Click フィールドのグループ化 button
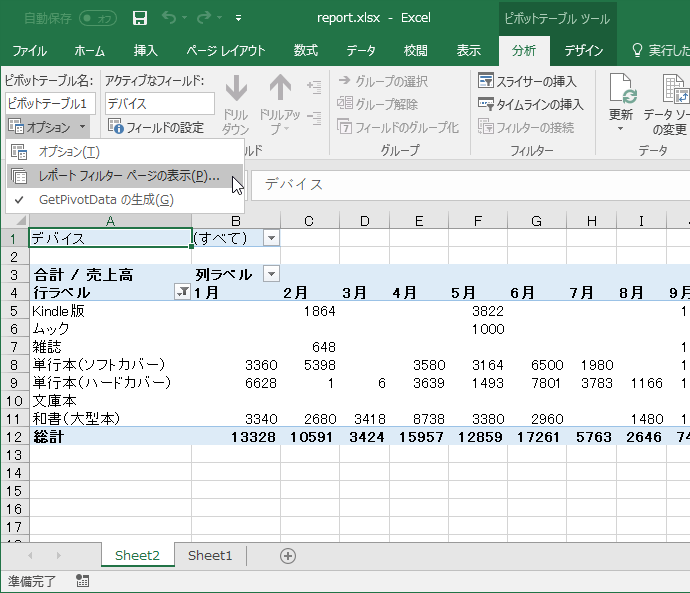The image size is (690, 593). click(x=398, y=127)
